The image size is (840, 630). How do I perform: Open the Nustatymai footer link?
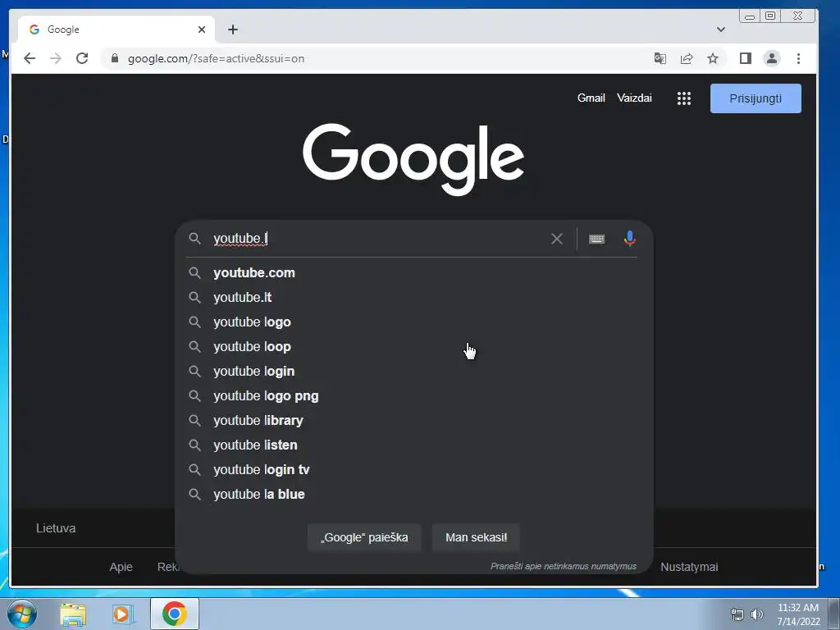click(x=689, y=567)
